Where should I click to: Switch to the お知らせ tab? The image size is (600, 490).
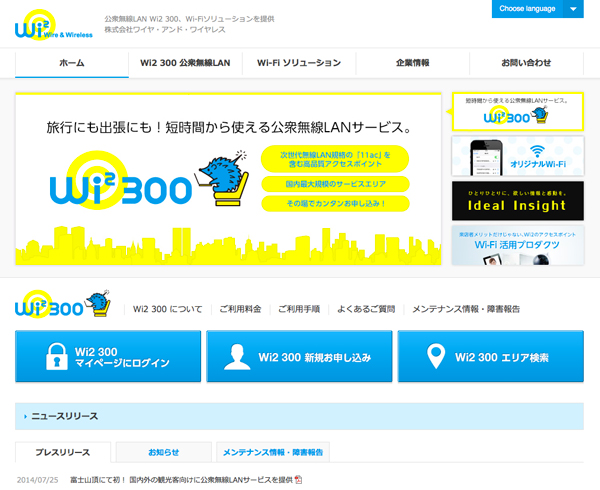[x=163, y=452]
